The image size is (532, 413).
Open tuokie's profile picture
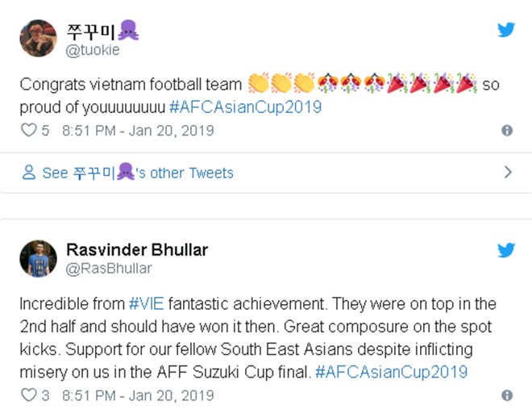coord(38,39)
